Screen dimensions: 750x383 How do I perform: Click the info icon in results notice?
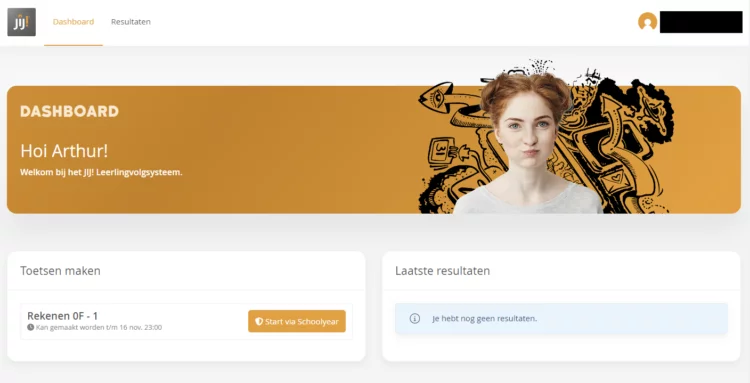415,318
